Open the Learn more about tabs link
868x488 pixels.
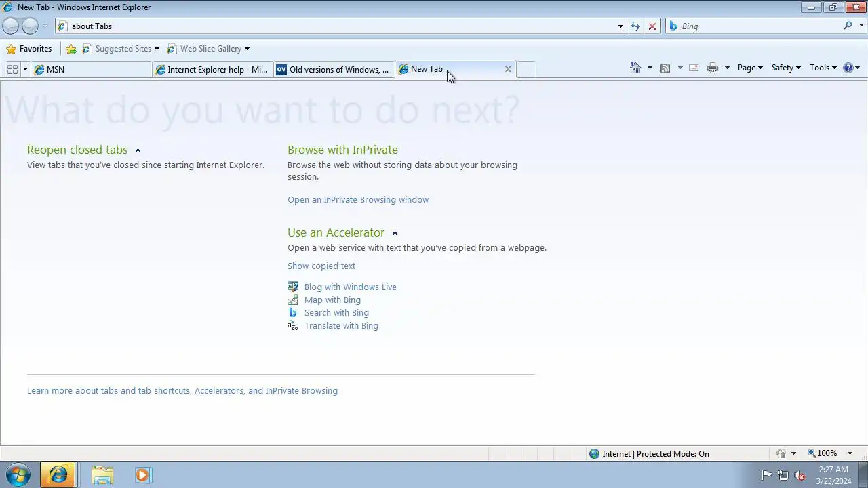click(x=182, y=391)
